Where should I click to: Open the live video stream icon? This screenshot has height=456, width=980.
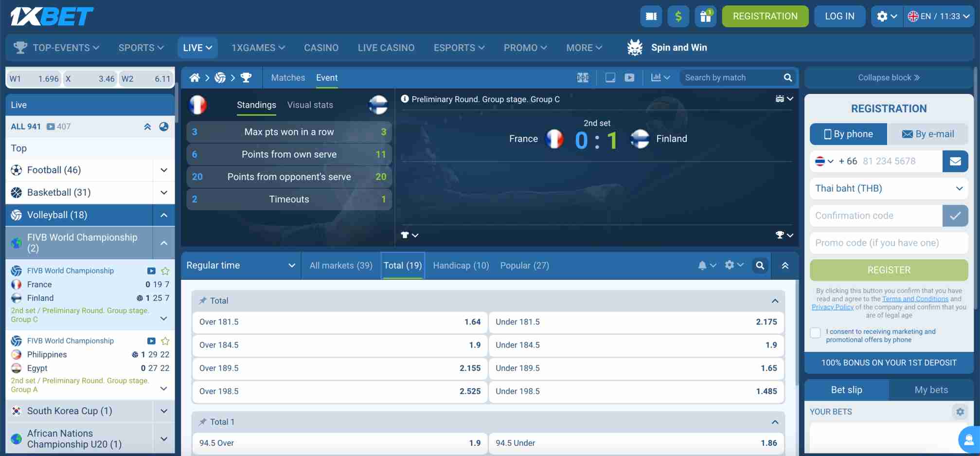pyautogui.click(x=630, y=77)
